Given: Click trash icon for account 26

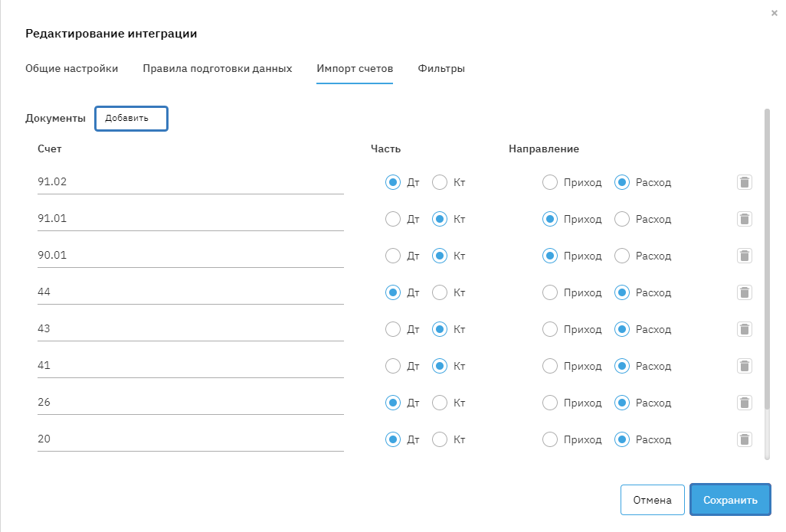Looking at the screenshot, I should point(744,403).
